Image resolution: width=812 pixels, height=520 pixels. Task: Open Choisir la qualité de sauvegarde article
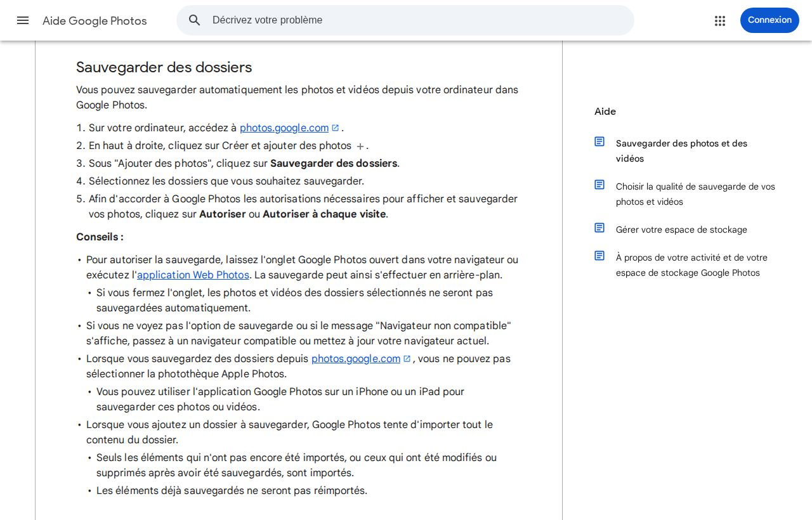pos(696,194)
